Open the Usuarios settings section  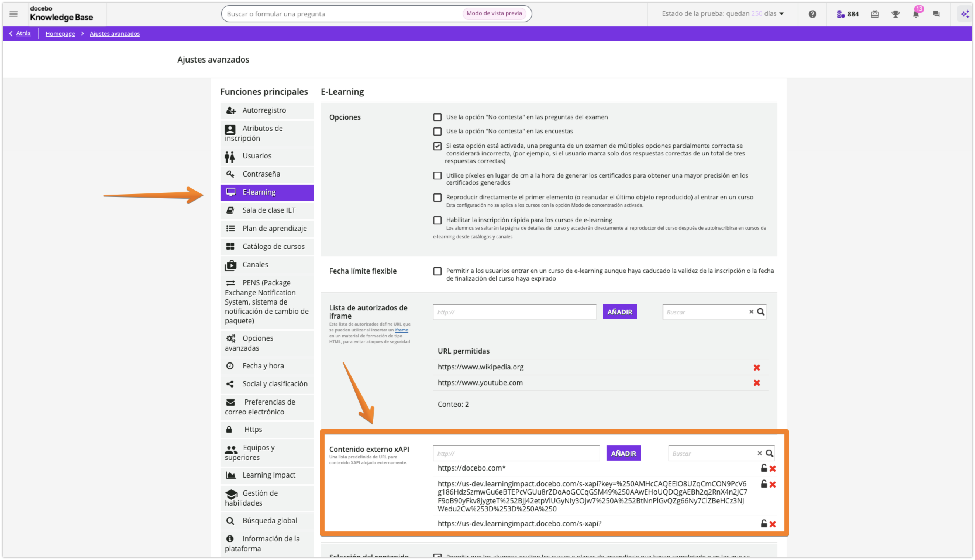(x=267, y=156)
